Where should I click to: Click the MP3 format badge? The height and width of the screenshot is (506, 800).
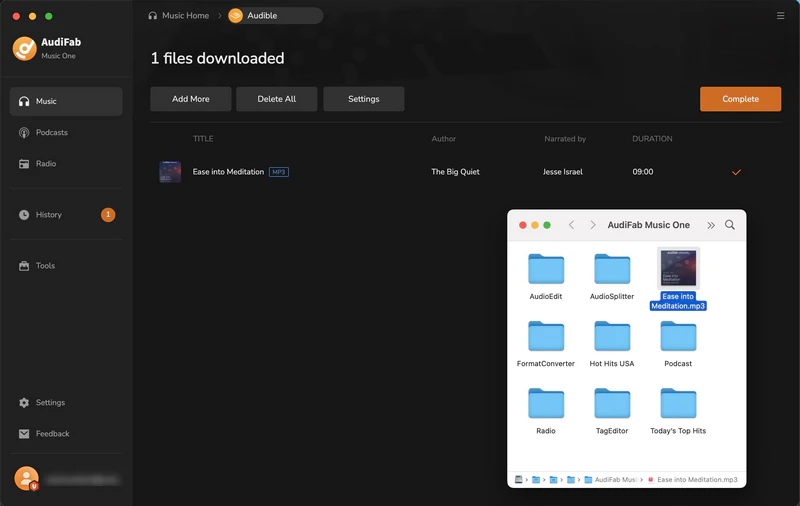(279, 172)
